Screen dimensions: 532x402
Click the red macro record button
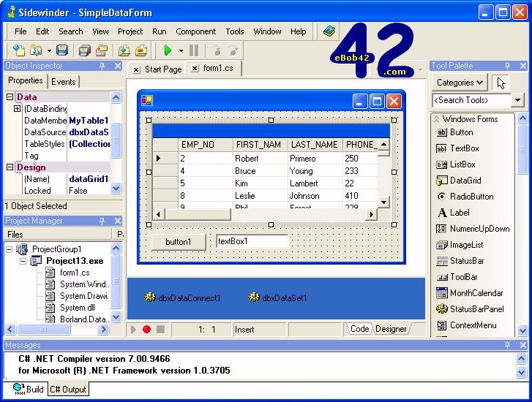tap(146, 330)
